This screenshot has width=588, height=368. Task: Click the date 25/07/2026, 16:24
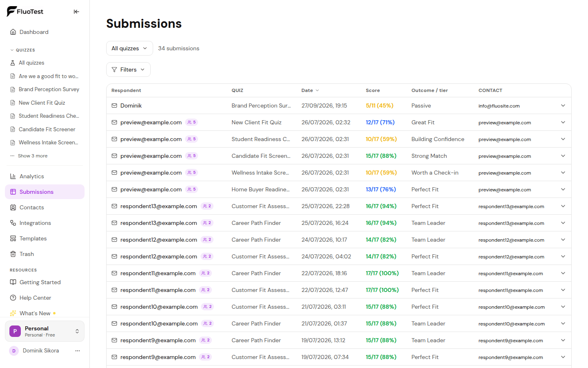coord(325,223)
